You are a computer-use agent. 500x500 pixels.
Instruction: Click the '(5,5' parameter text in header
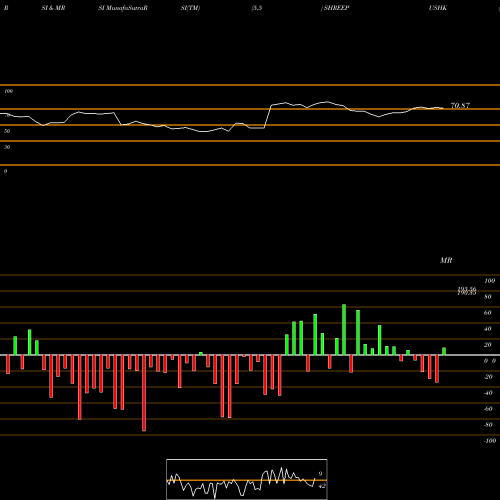click(257, 8)
